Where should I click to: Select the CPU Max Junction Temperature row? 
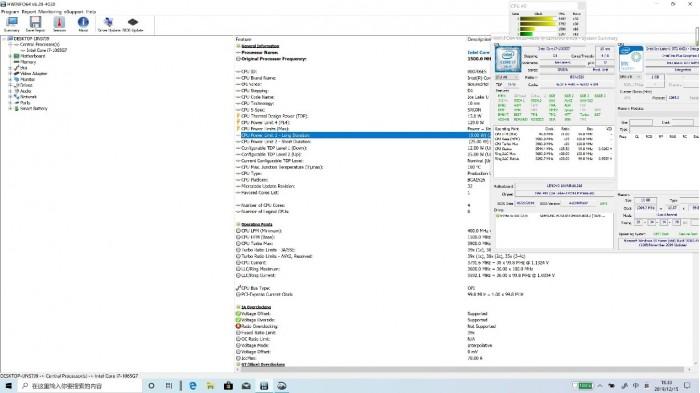(363, 167)
